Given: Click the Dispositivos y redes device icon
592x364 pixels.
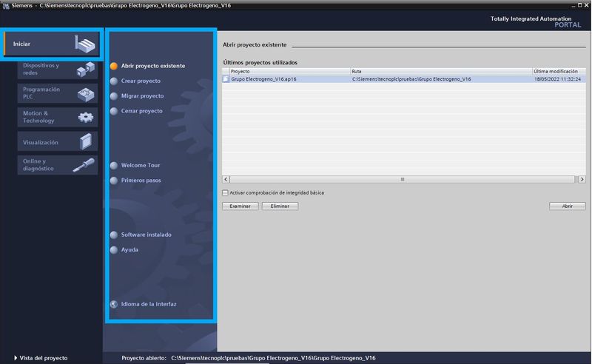Looking at the screenshot, I should click(x=86, y=69).
